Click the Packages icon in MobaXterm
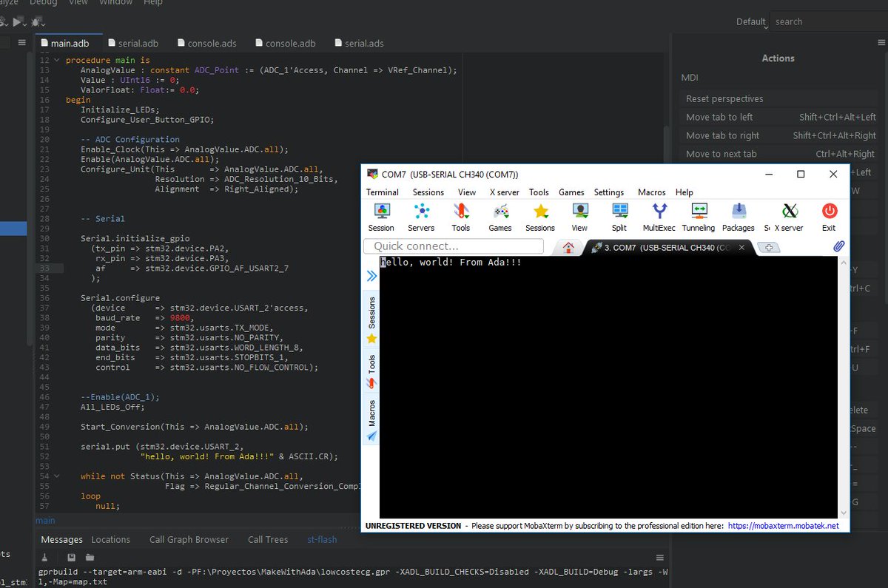The height and width of the screenshot is (588, 888). tap(738, 216)
